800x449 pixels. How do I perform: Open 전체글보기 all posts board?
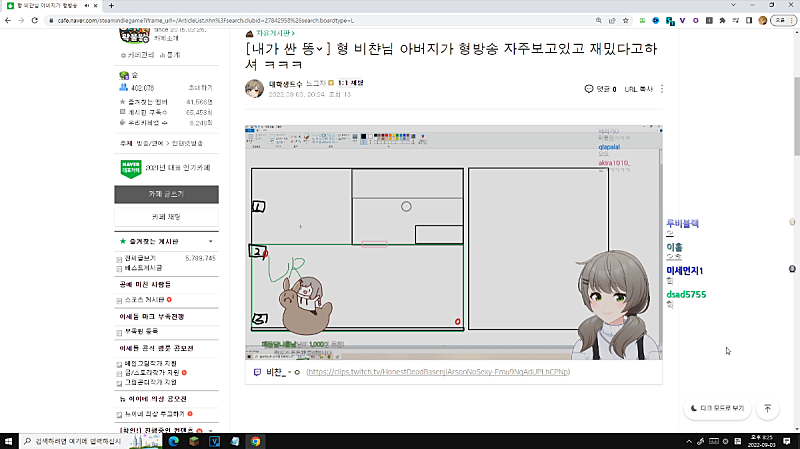click(x=140, y=258)
